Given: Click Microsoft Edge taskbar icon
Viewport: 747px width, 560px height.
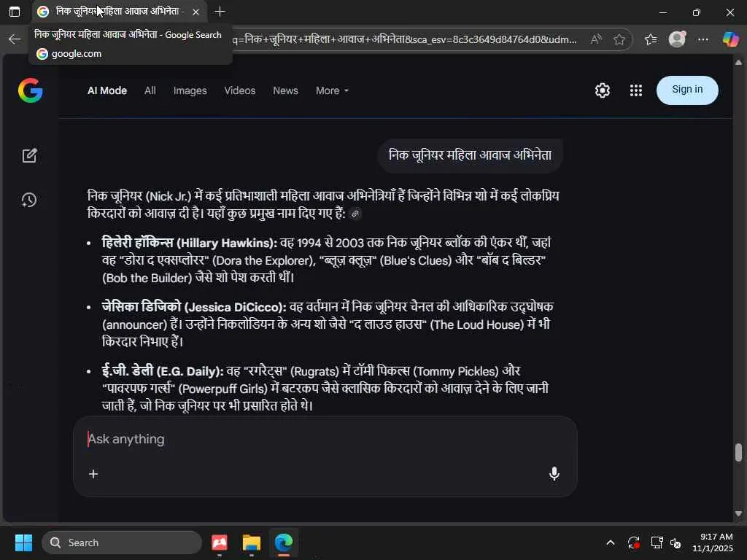Looking at the screenshot, I should (284, 542).
